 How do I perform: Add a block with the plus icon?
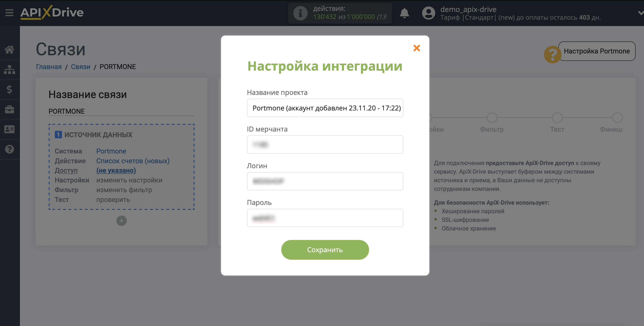(122, 221)
